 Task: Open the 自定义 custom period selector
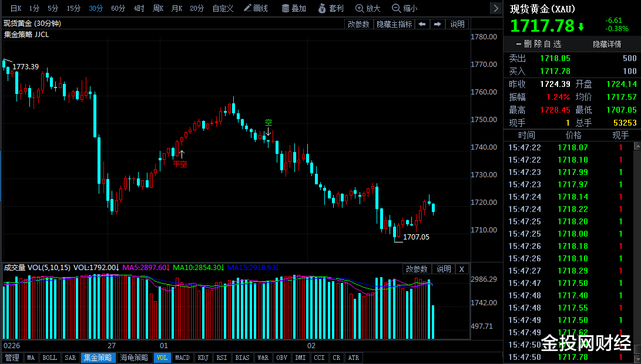pyautogui.click(x=223, y=8)
